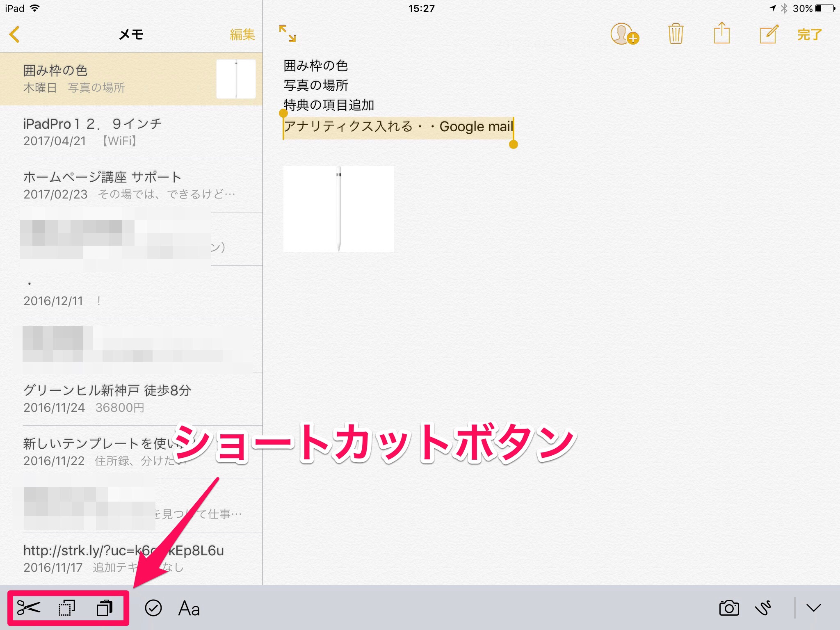Tap the copy selection icon

(67, 608)
